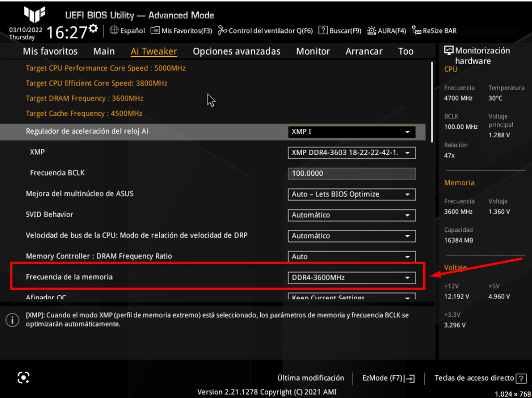Click the Última modificación button

pos(311,378)
